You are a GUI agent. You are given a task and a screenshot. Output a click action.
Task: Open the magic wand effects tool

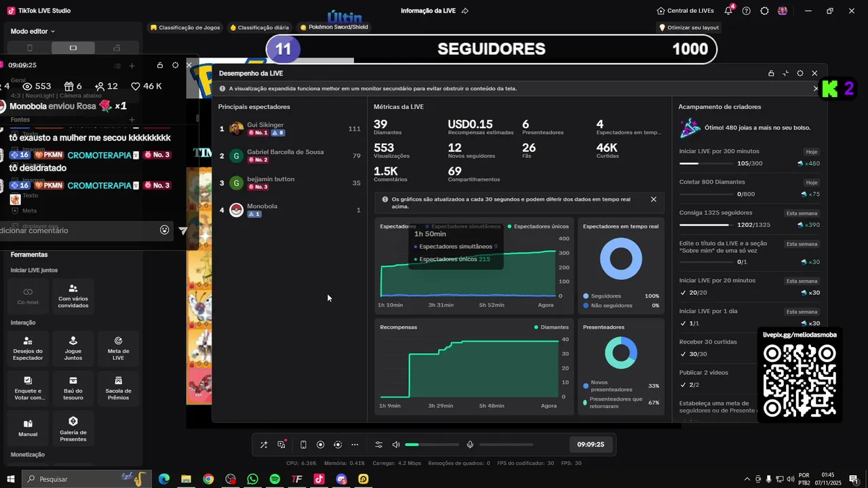(264, 445)
